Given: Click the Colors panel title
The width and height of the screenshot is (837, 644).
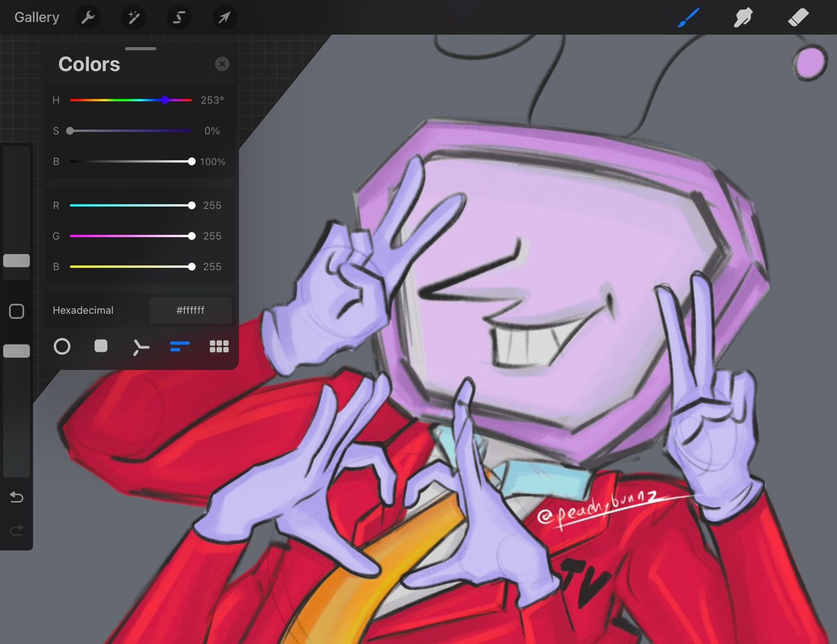Looking at the screenshot, I should click(x=89, y=64).
